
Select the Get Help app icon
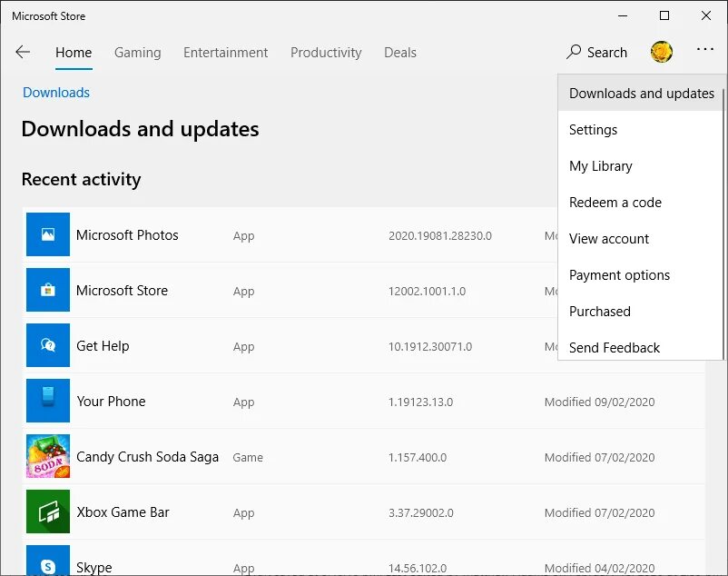pyautogui.click(x=48, y=346)
